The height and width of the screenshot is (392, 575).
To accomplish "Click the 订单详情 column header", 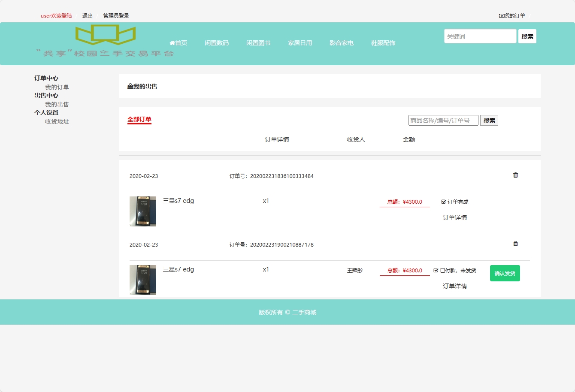I will point(277,139).
